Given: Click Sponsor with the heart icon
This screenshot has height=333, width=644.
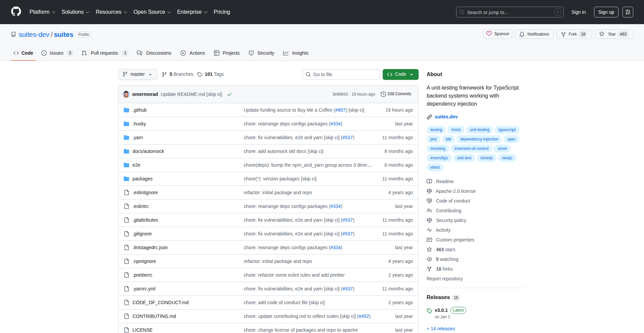Looking at the screenshot, I should [497, 34].
